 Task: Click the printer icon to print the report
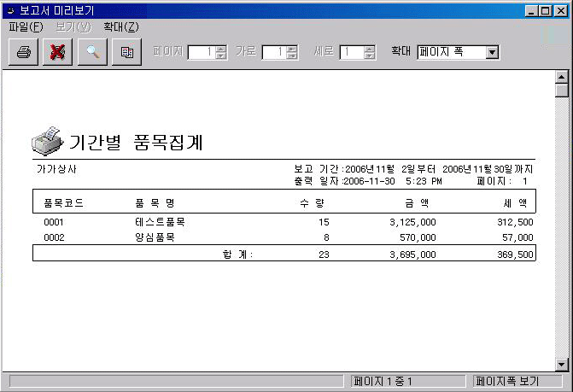click(x=23, y=52)
